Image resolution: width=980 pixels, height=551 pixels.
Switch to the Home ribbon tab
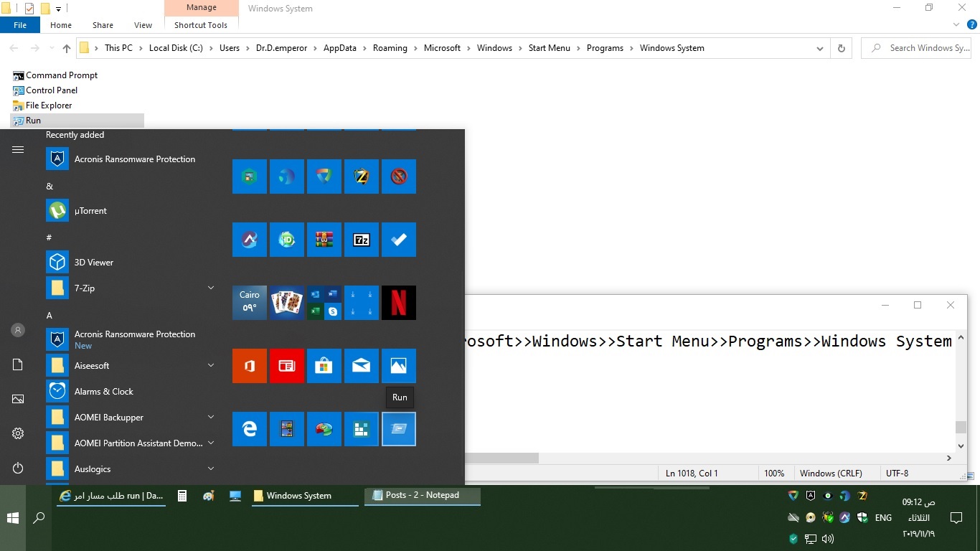pyautogui.click(x=61, y=25)
